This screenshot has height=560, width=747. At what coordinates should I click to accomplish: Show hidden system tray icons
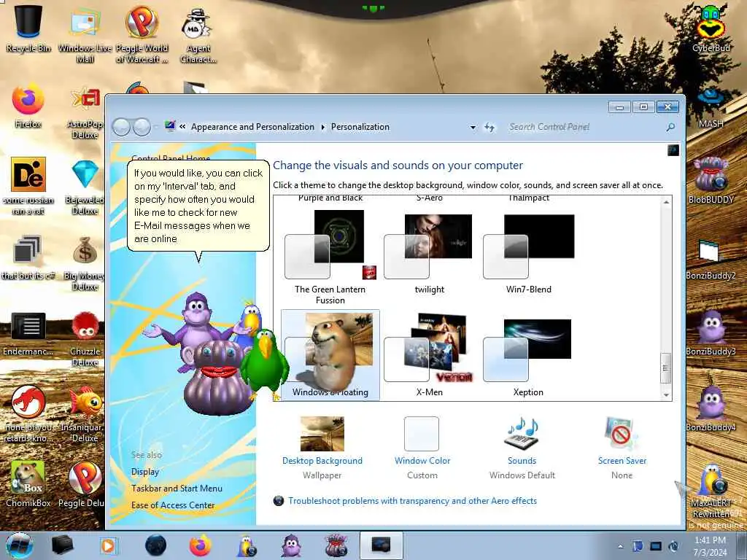tap(620, 546)
